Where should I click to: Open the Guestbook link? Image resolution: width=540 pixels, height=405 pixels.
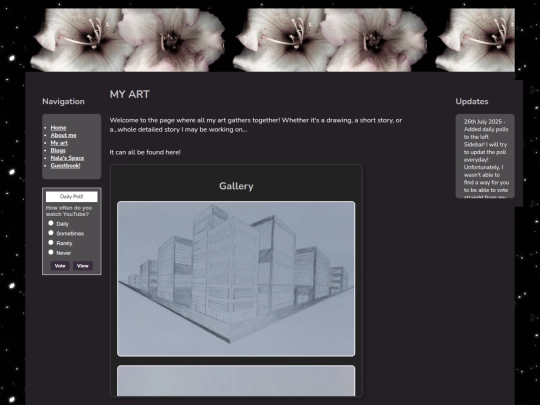click(x=65, y=165)
